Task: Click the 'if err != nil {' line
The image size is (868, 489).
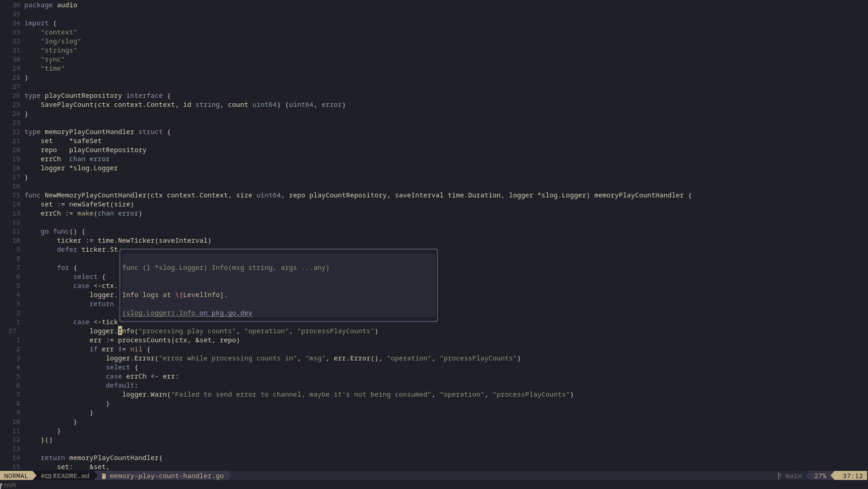Action: (x=120, y=349)
